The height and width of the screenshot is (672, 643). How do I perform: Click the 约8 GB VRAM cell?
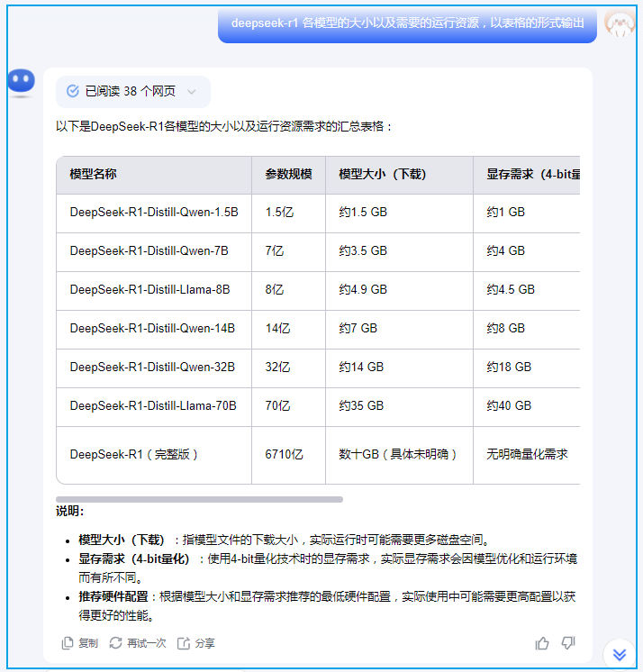tap(527, 329)
